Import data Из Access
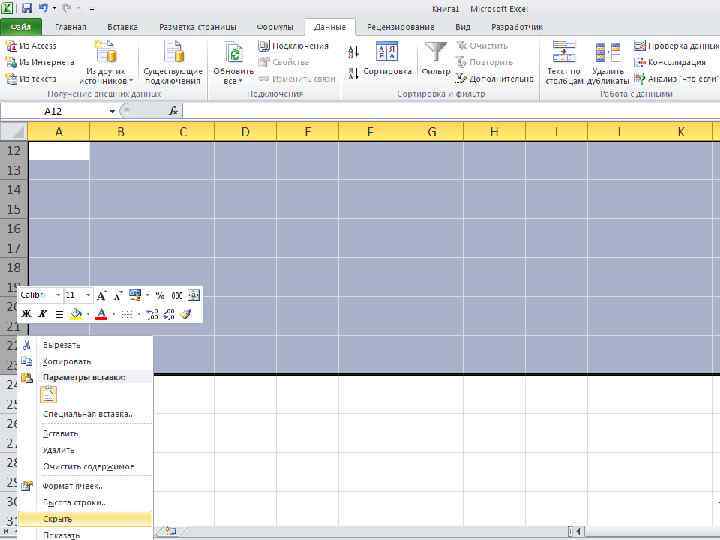 (x=31, y=46)
